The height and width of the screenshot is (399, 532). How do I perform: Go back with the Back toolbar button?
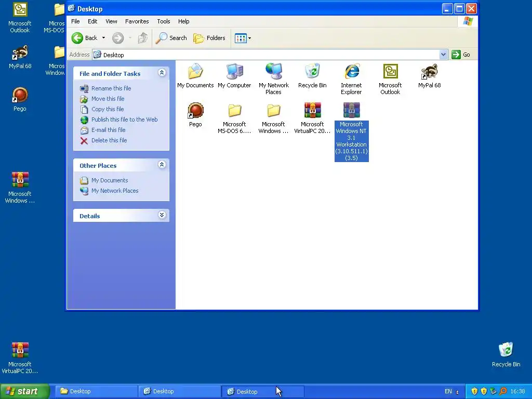point(85,38)
